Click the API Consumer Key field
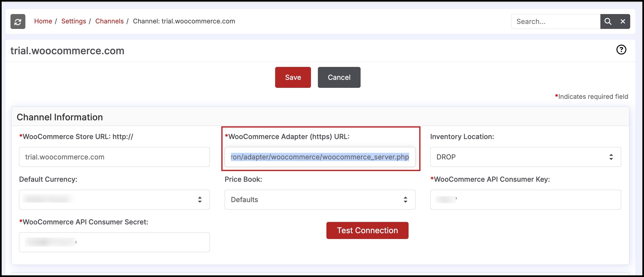 (525, 200)
